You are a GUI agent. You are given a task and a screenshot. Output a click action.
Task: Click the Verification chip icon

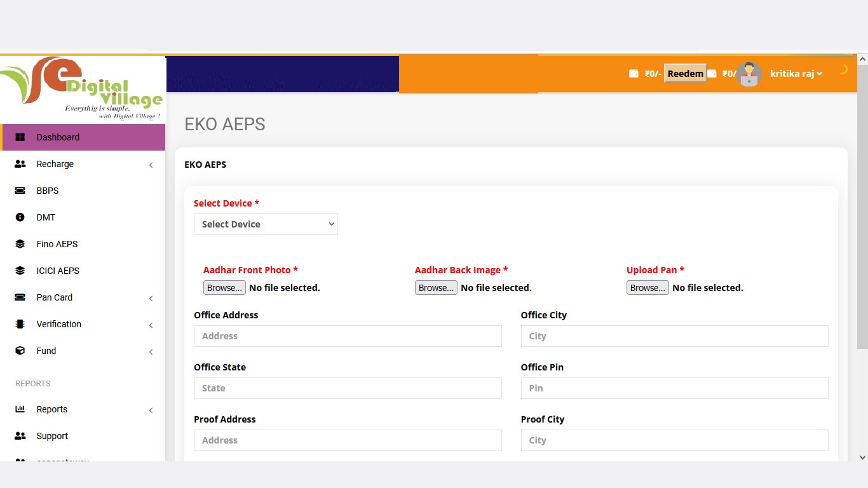(x=20, y=324)
